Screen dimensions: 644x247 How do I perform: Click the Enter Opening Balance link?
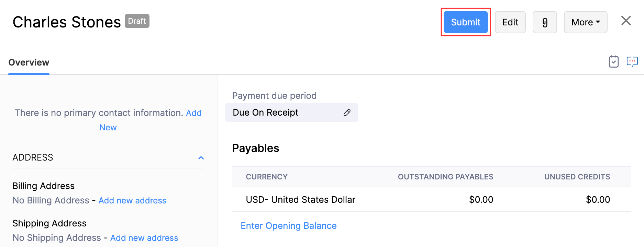tap(288, 226)
